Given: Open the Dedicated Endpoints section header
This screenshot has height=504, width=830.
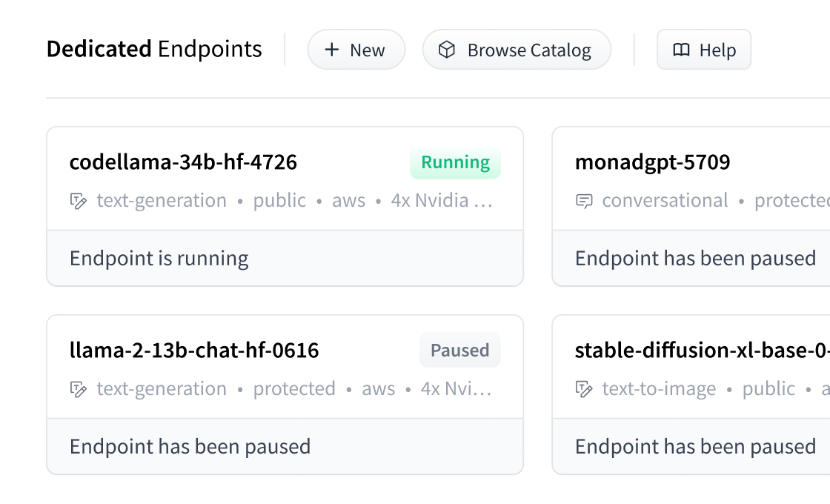Looking at the screenshot, I should 153,49.
